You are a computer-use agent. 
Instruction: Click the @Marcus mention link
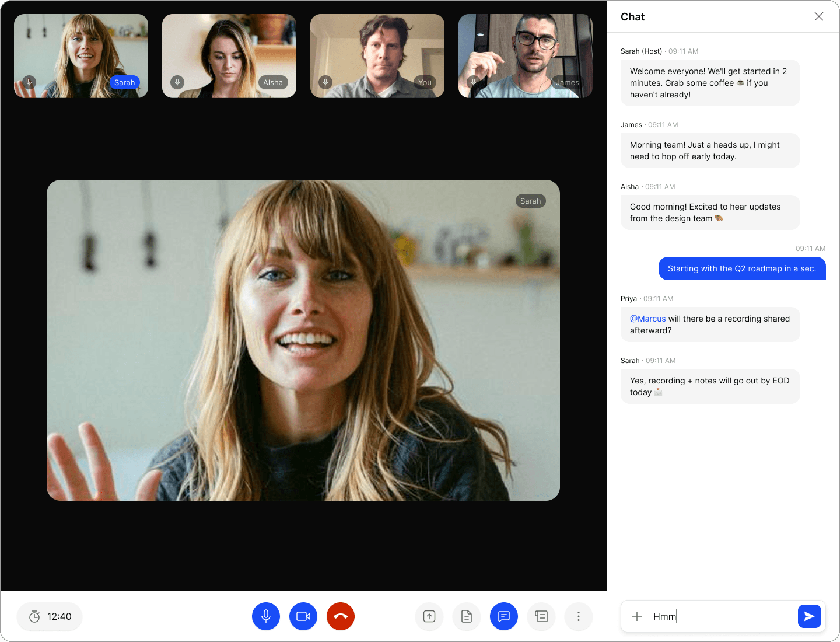pos(647,319)
